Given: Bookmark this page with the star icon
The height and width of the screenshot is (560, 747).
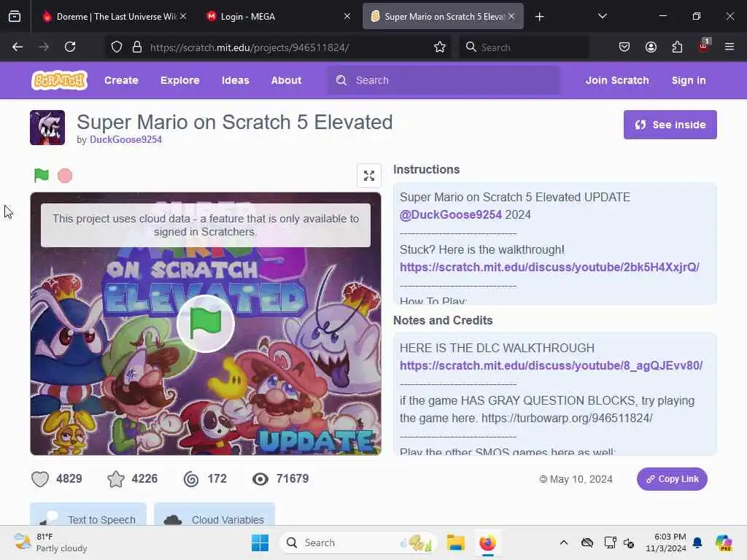Looking at the screenshot, I should (440, 47).
